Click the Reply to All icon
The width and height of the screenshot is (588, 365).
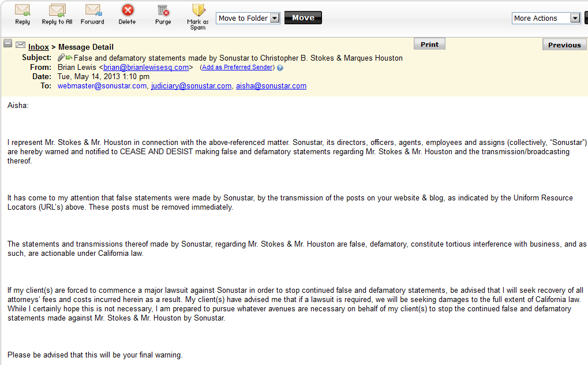click(x=57, y=10)
